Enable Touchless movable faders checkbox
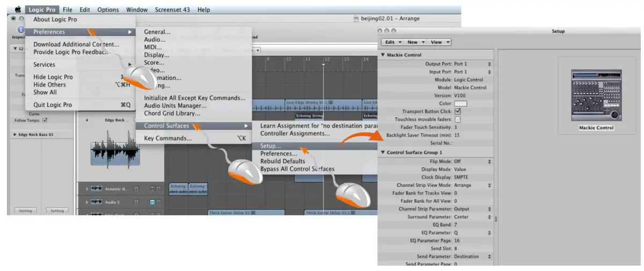Screen dimensions: 644x271 (x=457, y=119)
